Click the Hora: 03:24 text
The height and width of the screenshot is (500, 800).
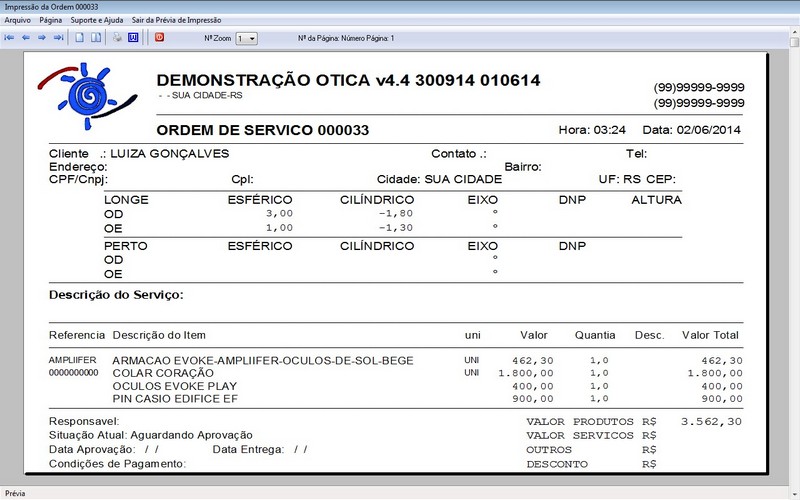coord(592,130)
